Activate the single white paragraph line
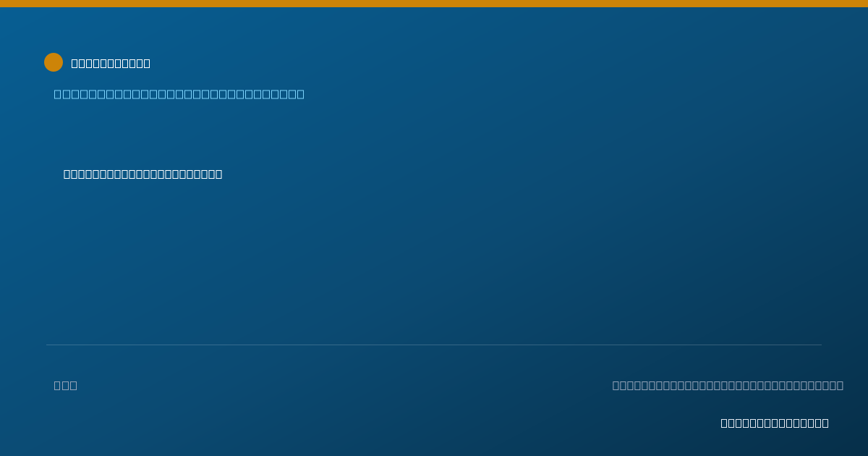This screenshot has width=868, height=456. [x=142, y=174]
